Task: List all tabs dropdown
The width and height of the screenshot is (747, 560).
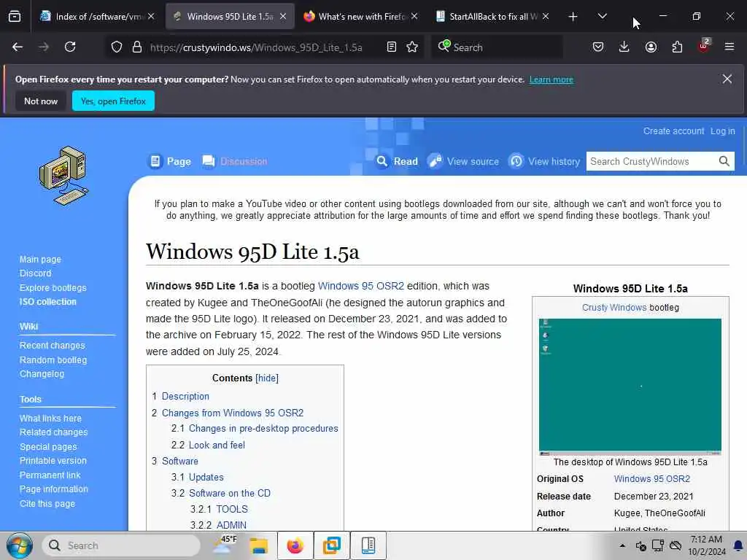Action: pyautogui.click(x=603, y=17)
